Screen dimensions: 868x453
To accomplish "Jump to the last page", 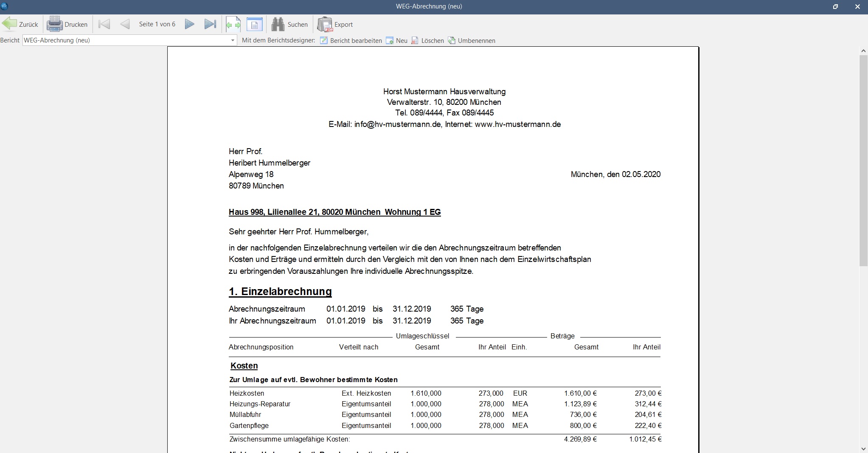I will coord(210,24).
